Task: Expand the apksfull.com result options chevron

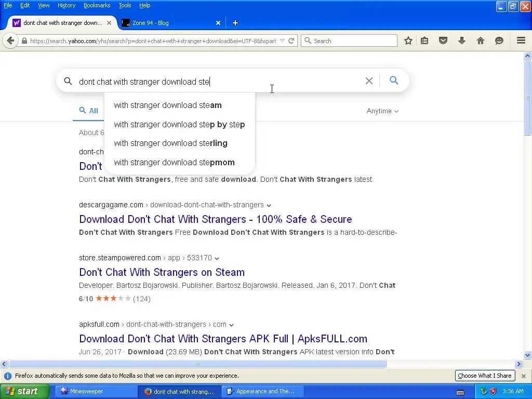Action: pyautogui.click(x=231, y=325)
